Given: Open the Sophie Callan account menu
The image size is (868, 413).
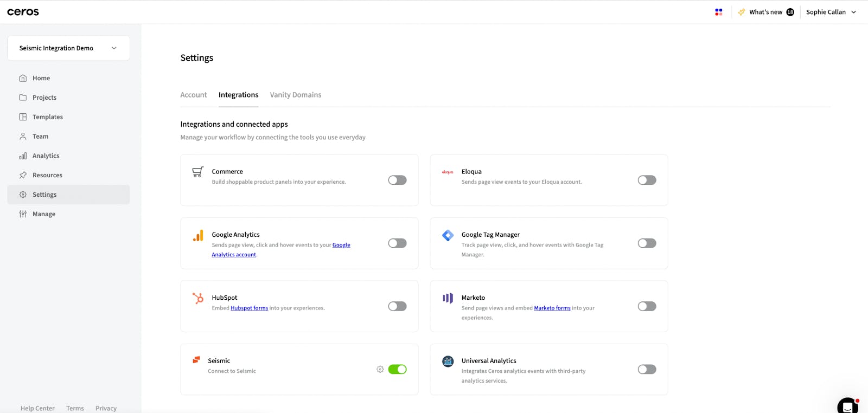Looking at the screenshot, I should coord(831,12).
